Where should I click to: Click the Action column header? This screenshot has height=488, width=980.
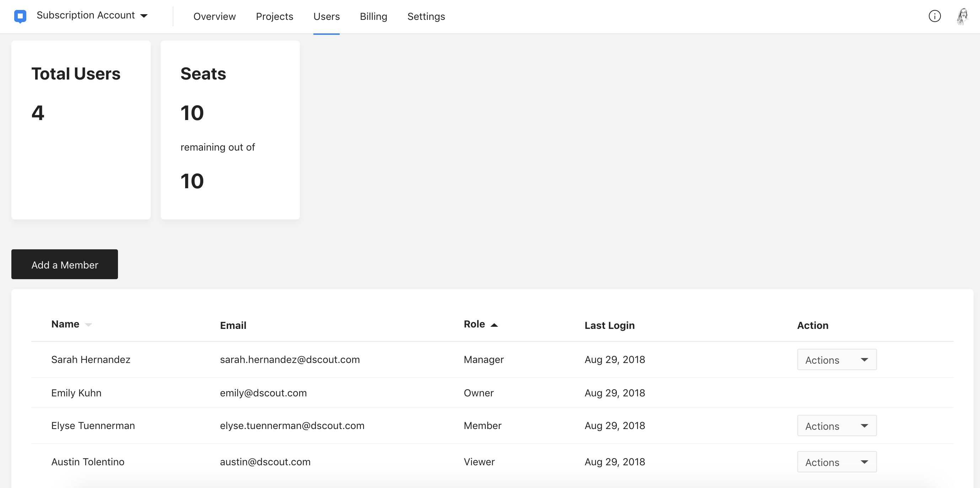coord(813,325)
